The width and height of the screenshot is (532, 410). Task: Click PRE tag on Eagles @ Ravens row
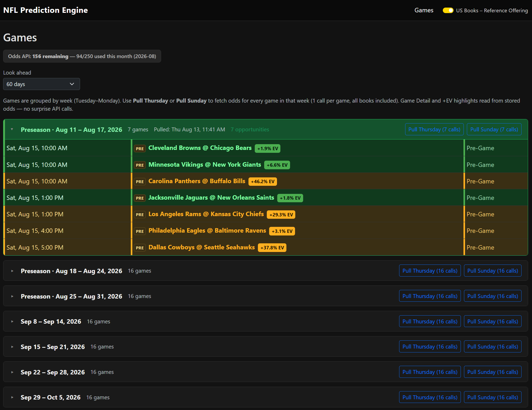[140, 231]
